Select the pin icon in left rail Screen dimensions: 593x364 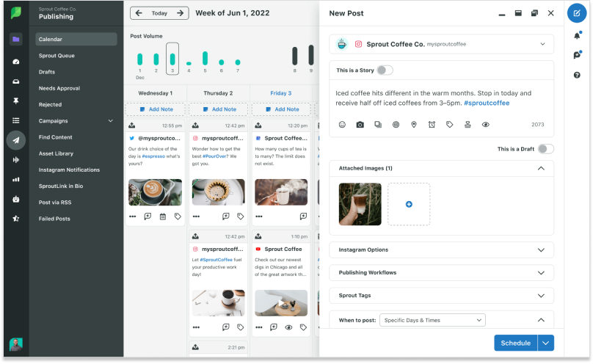pyautogui.click(x=16, y=101)
